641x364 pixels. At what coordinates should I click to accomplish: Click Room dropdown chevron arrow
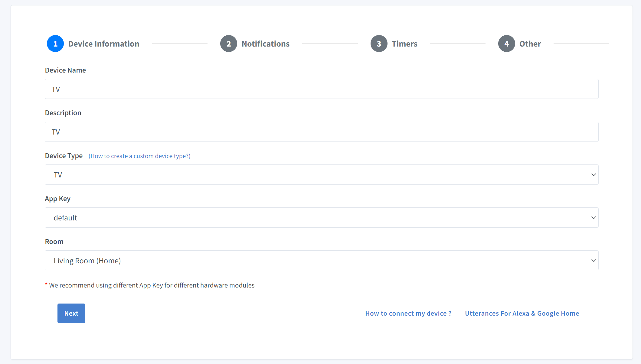(594, 261)
